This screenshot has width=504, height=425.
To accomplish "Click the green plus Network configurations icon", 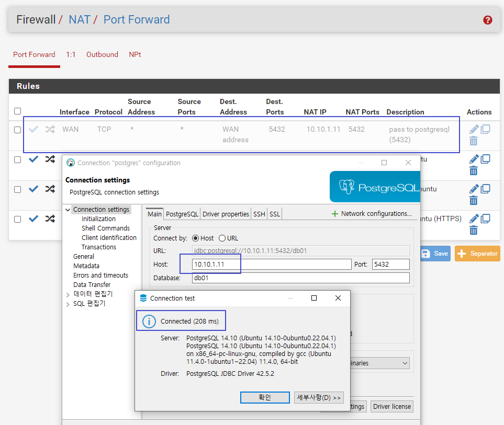I will click(x=334, y=214).
